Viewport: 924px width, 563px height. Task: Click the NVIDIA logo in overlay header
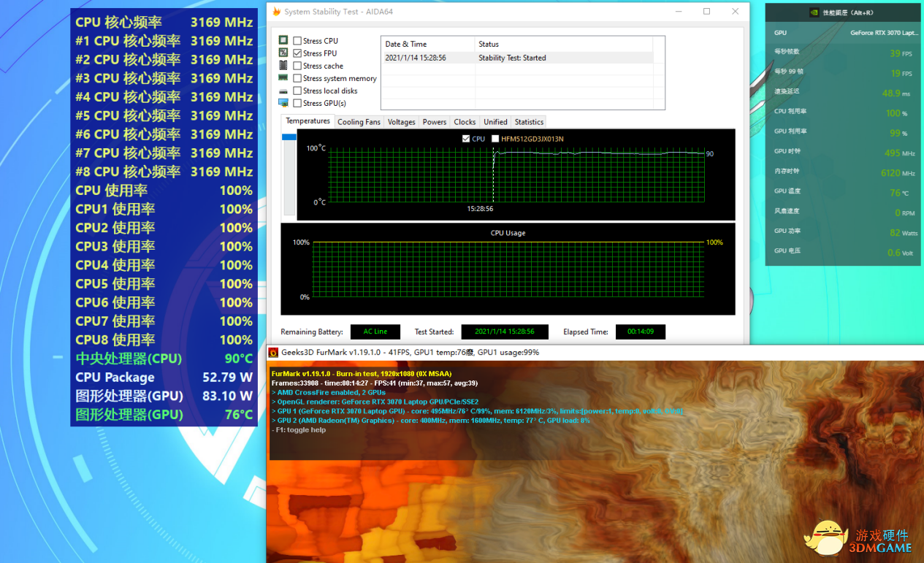tap(814, 12)
